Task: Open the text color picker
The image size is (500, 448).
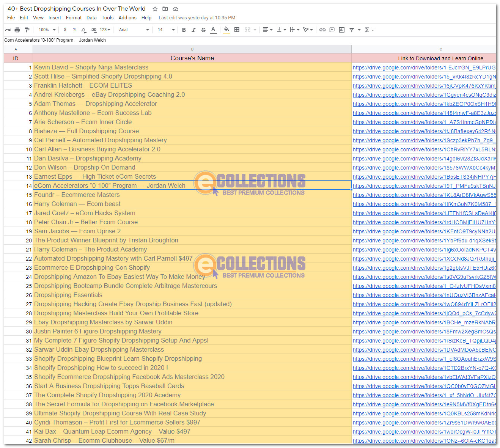Action: pyautogui.click(x=213, y=30)
